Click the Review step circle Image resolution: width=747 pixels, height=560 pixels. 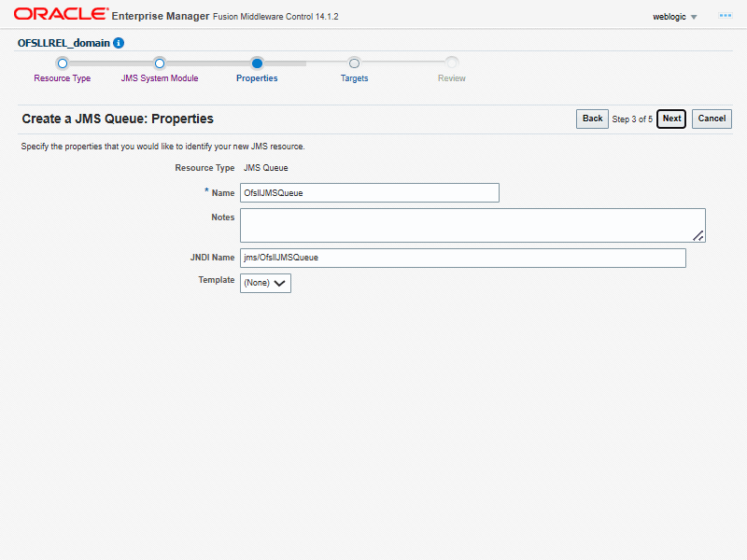point(452,63)
